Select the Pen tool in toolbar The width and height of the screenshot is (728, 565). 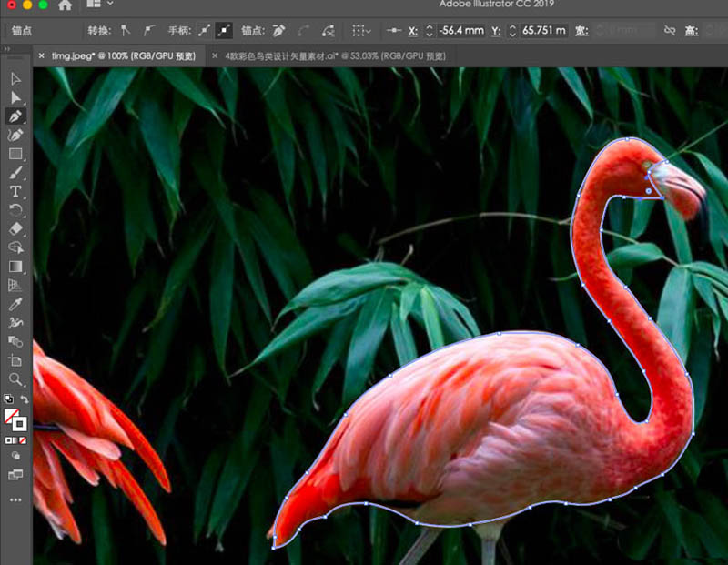(x=15, y=116)
